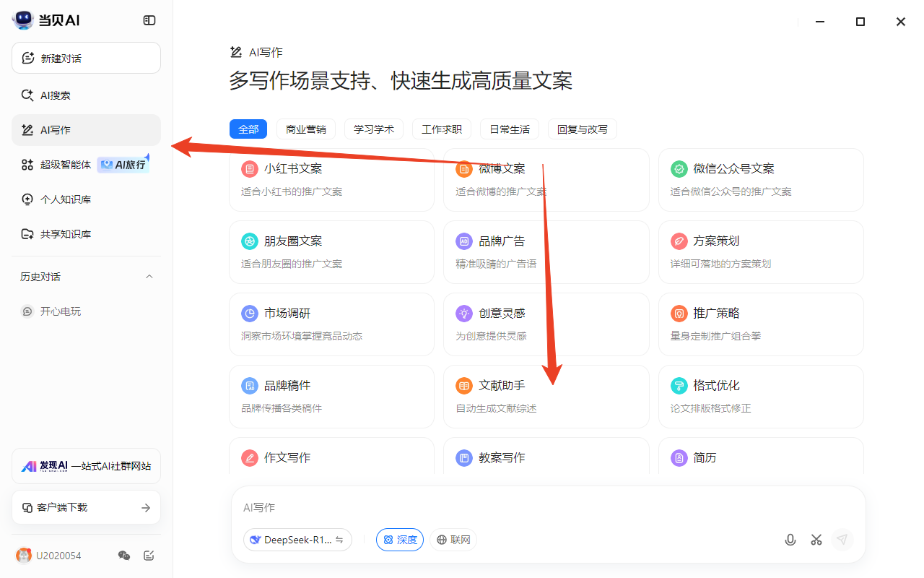Open the 教案写作 card
The height and width of the screenshot is (578, 924).
click(546, 456)
